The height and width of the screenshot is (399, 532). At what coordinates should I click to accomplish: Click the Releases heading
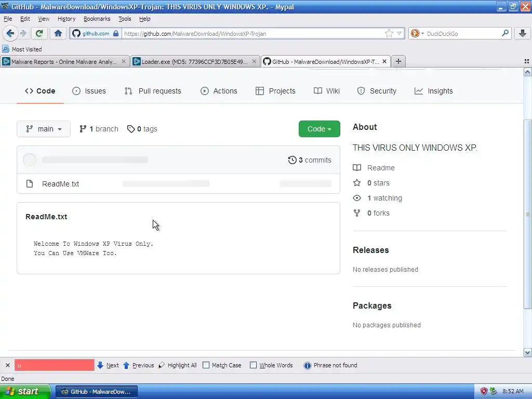coord(371,250)
